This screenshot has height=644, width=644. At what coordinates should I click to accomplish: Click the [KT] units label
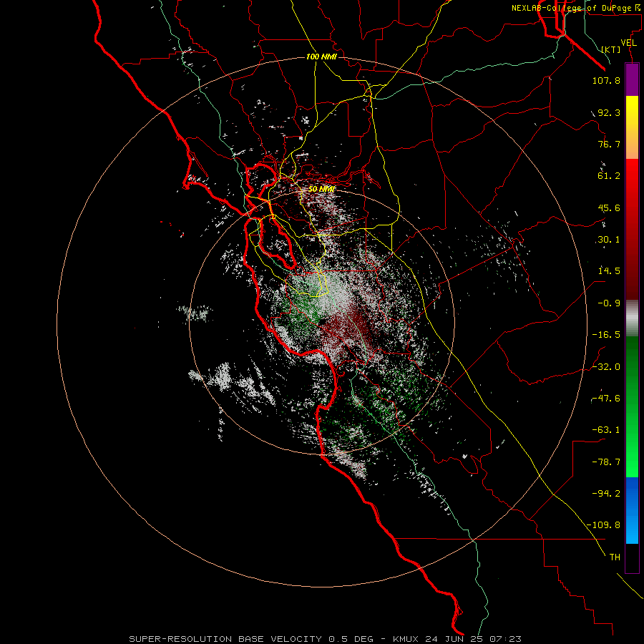coord(611,49)
